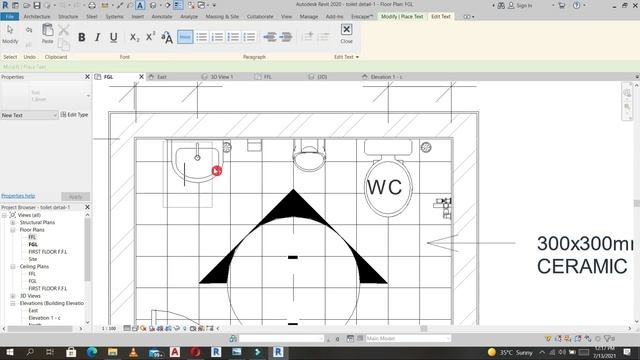Select Site under Floor Plans
This screenshot has height=360, width=640.
(33, 259)
